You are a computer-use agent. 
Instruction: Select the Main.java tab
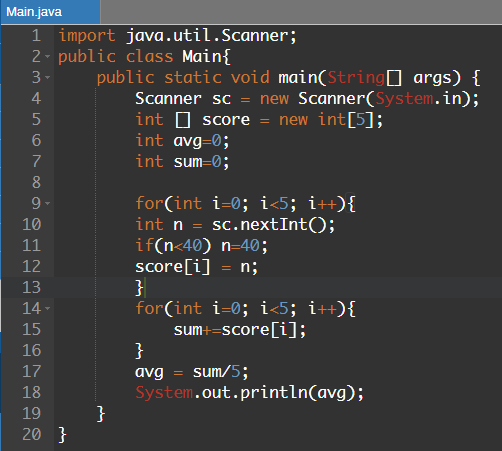[50, 12]
